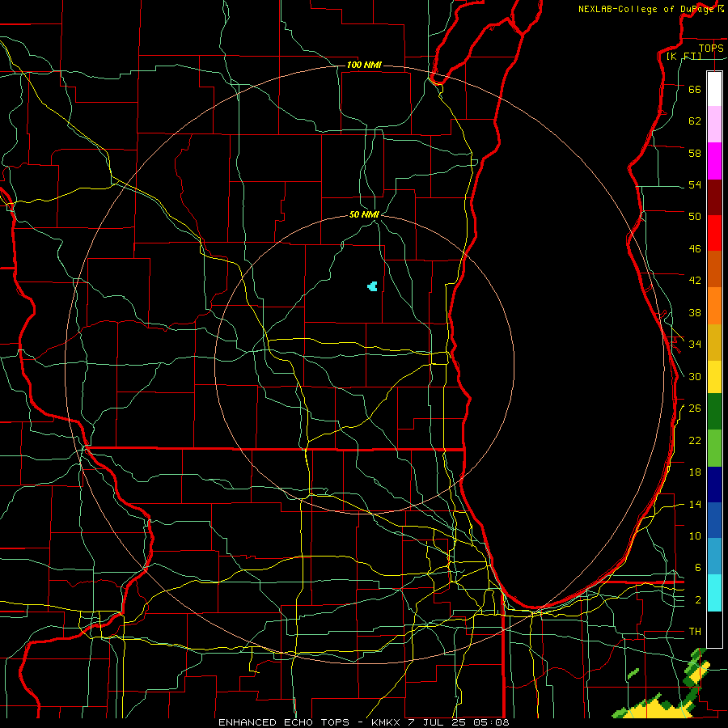Click the 100 NMI range ring label
Screen dimensions: 728x728
364,65
